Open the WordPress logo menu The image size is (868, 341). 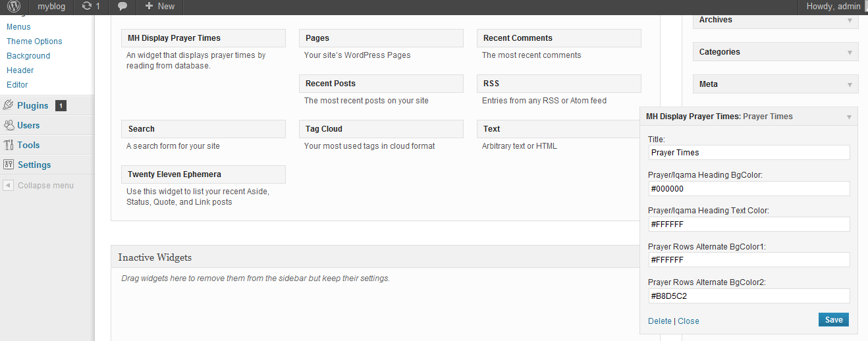click(x=14, y=7)
